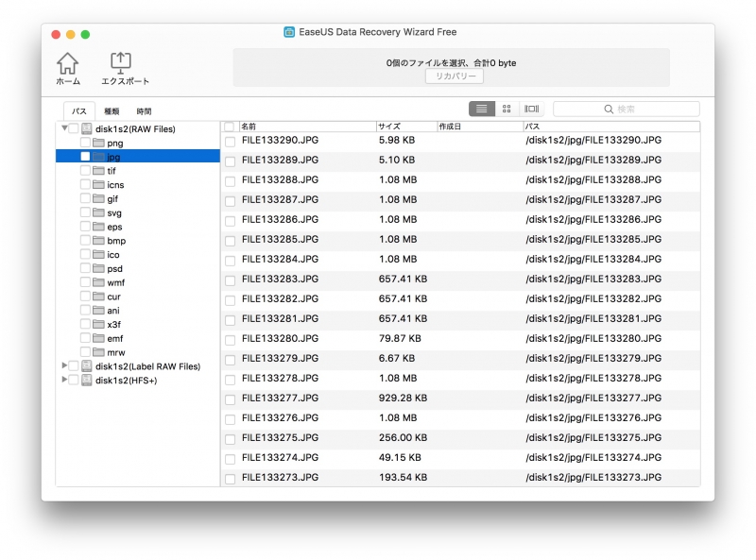Click the Export (エクスポート) icon
This screenshot has height=560, width=756.
(x=122, y=64)
